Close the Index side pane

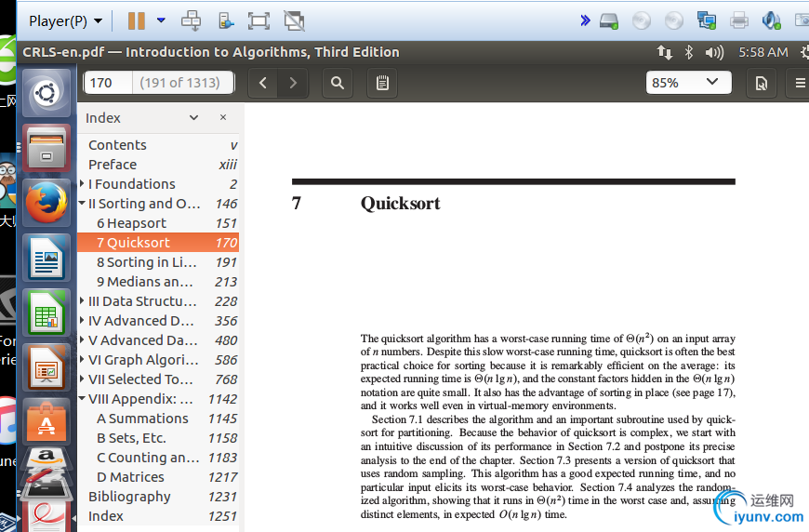pyautogui.click(x=223, y=117)
